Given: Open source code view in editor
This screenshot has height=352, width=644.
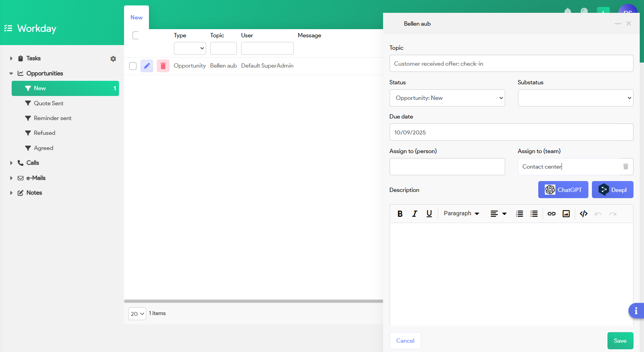Looking at the screenshot, I should click(x=583, y=214).
